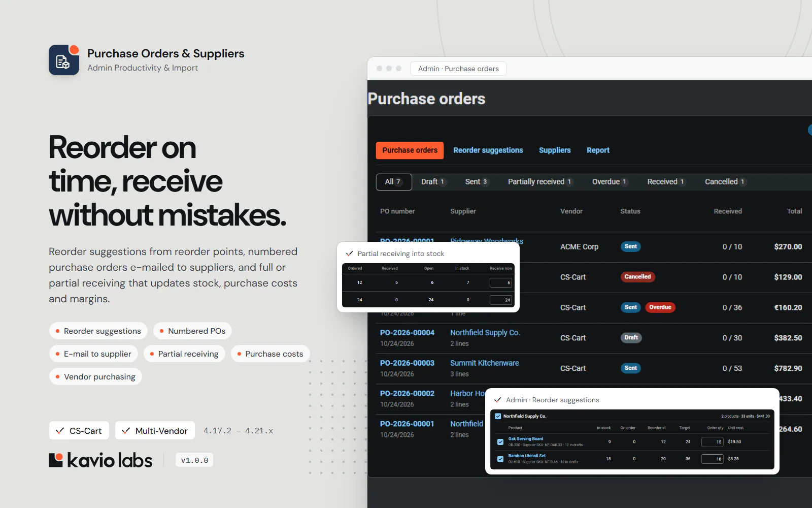The width and height of the screenshot is (812, 508).
Task: Click the v1.0.0 version badge
Action: (194, 460)
